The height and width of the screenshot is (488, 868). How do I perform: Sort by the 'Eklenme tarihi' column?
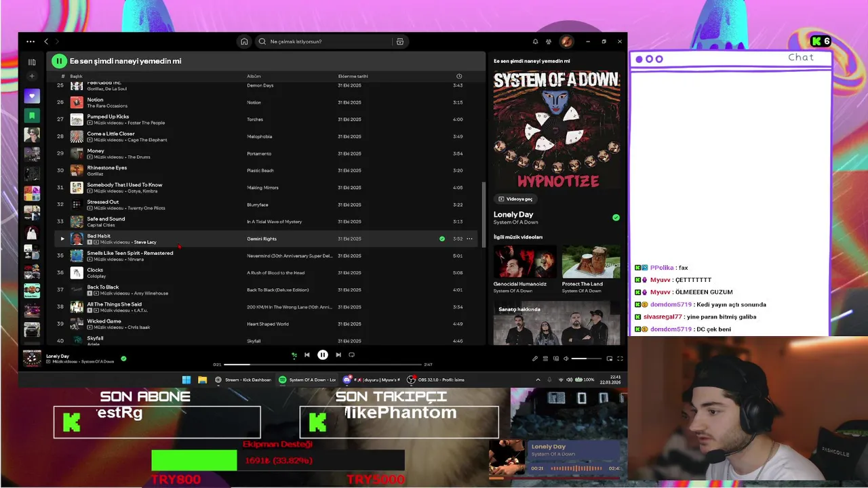[353, 76]
